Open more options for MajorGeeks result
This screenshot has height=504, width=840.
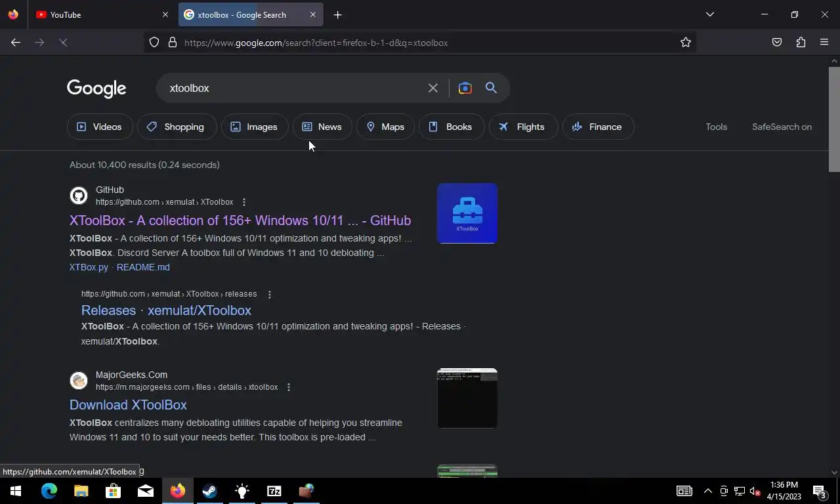pyautogui.click(x=289, y=387)
